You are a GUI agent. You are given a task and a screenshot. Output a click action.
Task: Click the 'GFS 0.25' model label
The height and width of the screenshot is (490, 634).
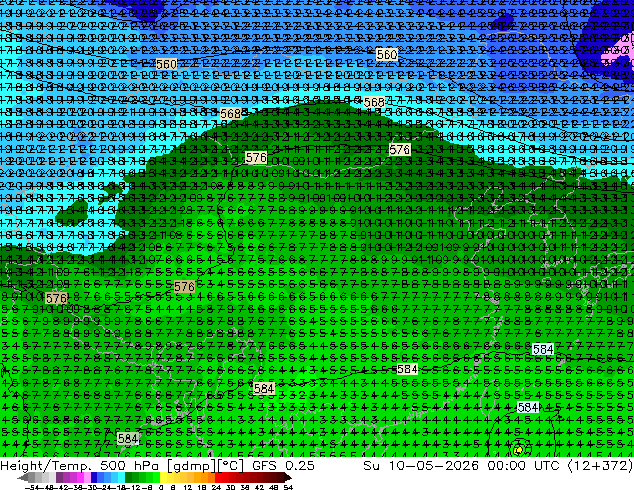tap(283, 465)
